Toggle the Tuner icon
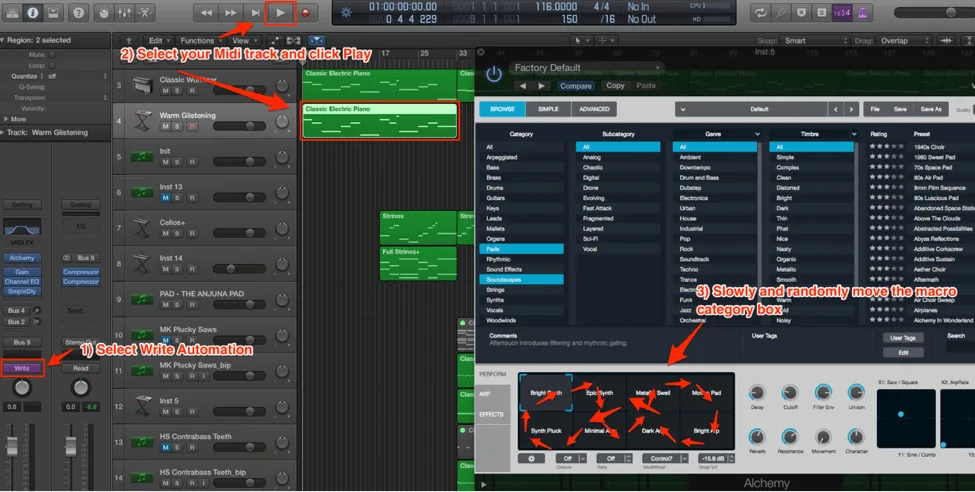 click(x=781, y=12)
